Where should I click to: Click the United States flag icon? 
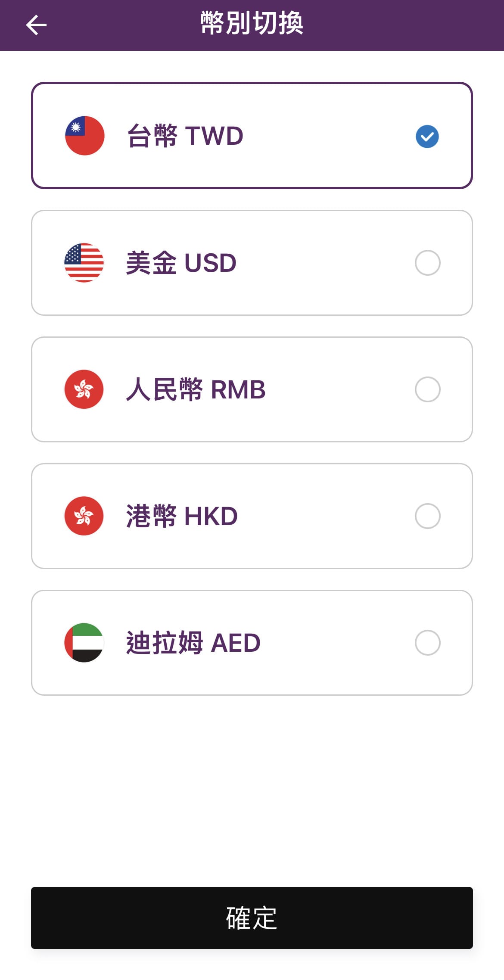tap(84, 263)
